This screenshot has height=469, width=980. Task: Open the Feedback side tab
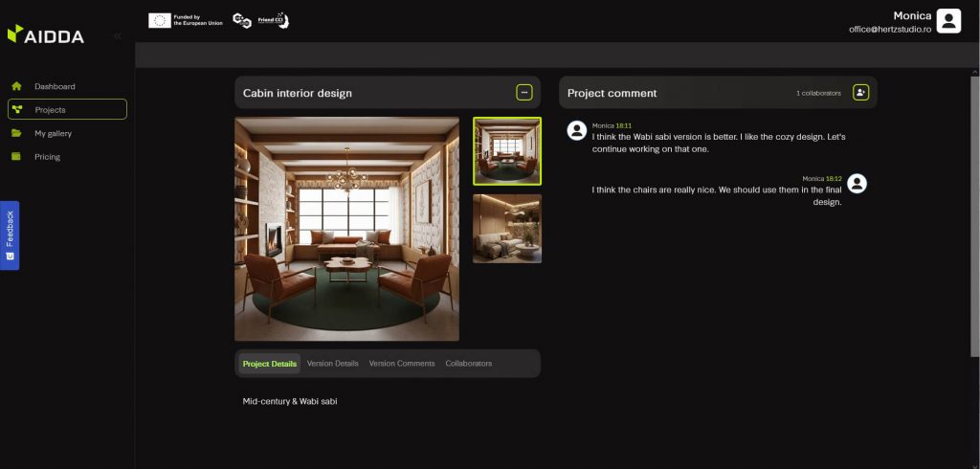tap(10, 234)
